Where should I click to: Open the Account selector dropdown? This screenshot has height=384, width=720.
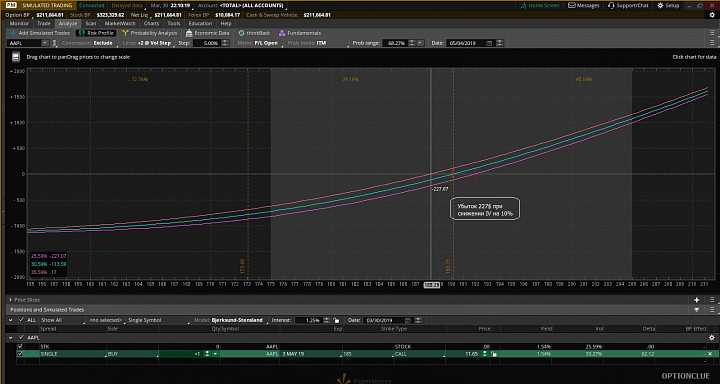(x=243, y=6)
